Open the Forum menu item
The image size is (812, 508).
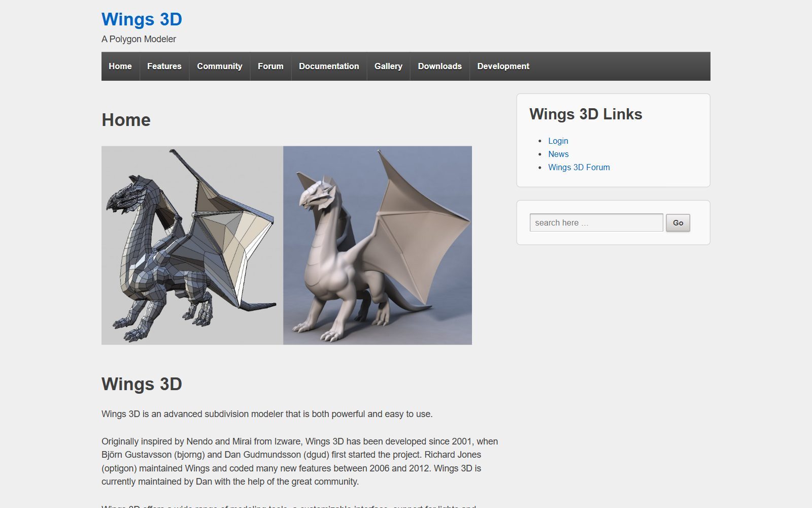tap(270, 66)
